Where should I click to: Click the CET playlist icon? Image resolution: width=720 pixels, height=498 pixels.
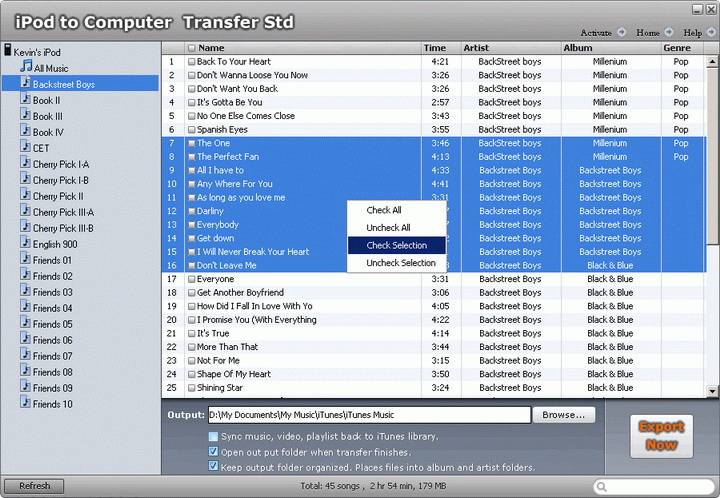pyautogui.click(x=26, y=147)
